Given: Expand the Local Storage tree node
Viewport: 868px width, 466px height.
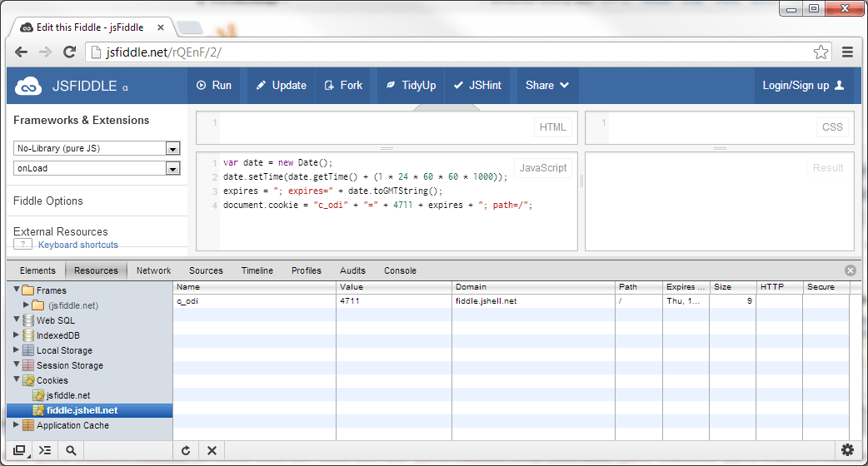Looking at the screenshot, I should tap(16, 349).
